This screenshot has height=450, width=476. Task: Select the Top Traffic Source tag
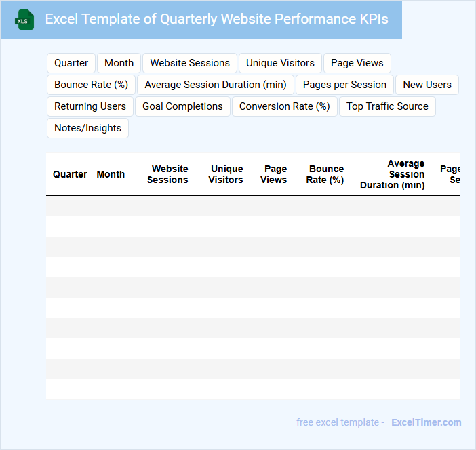point(387,106)
